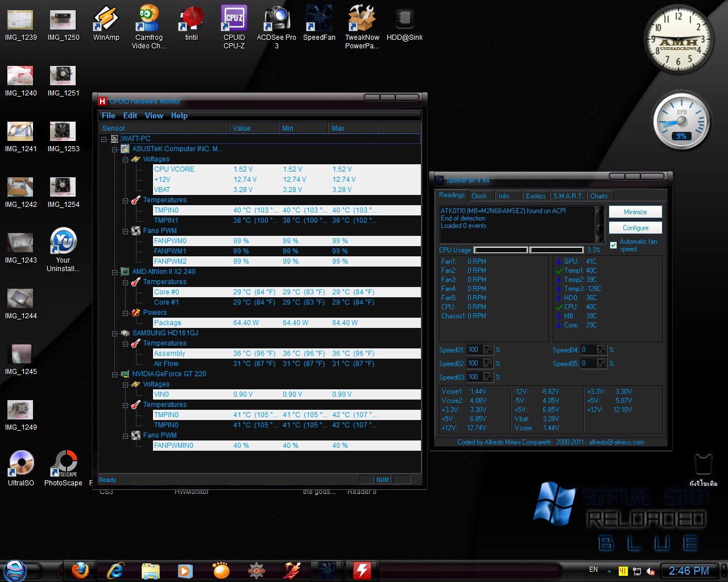Collapse the Powers node
Viewport: 728px width, 582px height.
tap(125, 313)
